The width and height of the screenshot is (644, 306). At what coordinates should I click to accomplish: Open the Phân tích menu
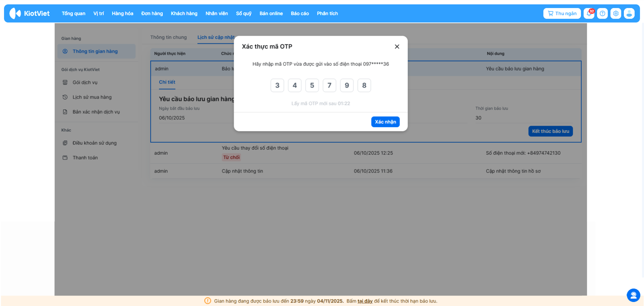(x=327, y=13)
